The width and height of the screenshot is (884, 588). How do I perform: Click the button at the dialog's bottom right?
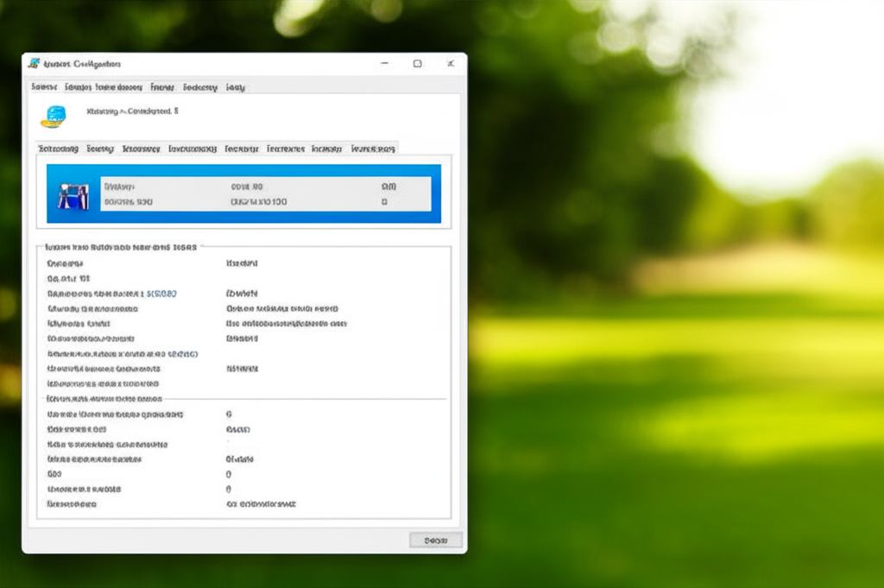click(435, 540)
